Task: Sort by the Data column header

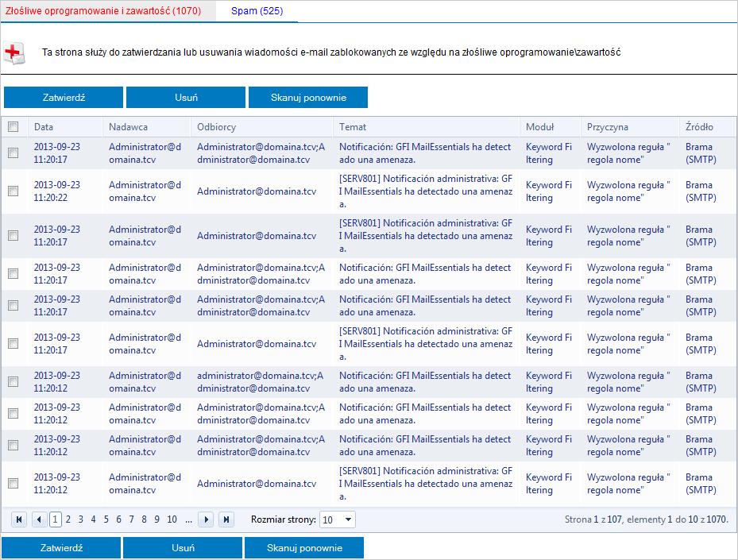Action: pos(44,127)
